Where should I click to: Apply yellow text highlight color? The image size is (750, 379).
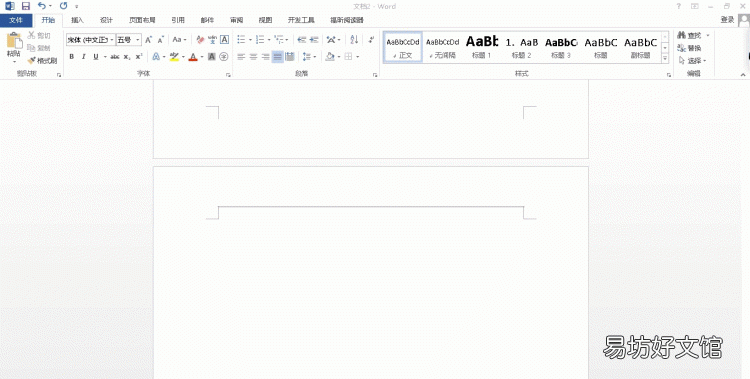[174, 56]
